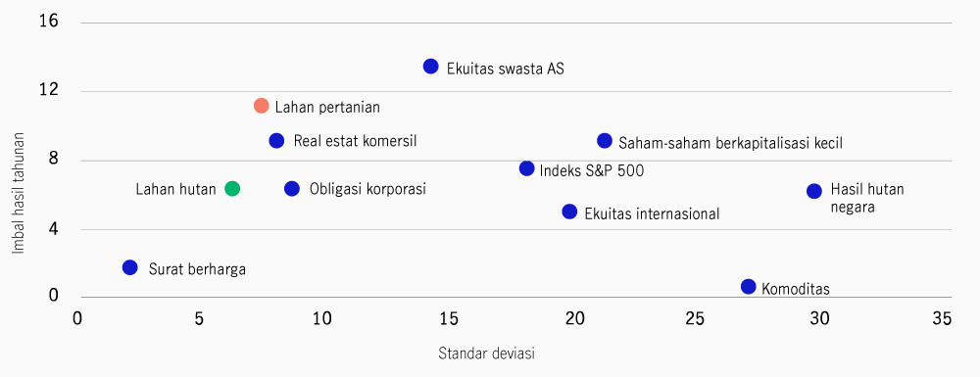Click the Real estat komersil data point
The image size is (980, 377).
[x=276, y=141]
